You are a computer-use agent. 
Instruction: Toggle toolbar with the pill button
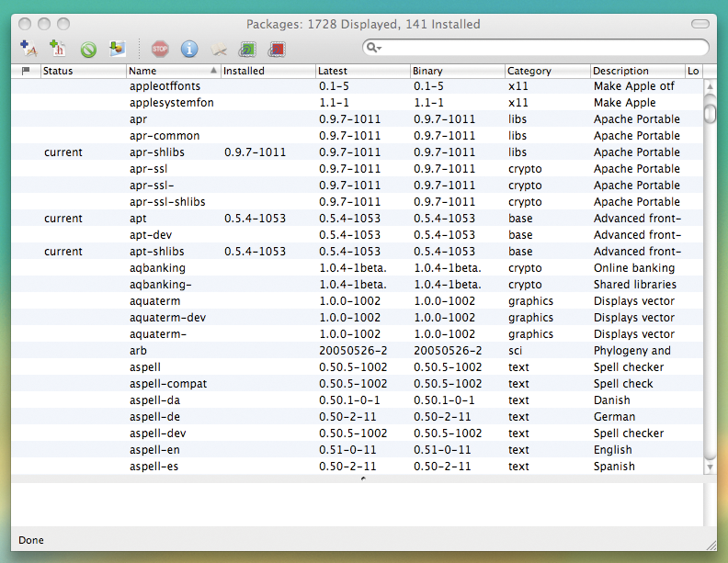(x=700, y=24)
